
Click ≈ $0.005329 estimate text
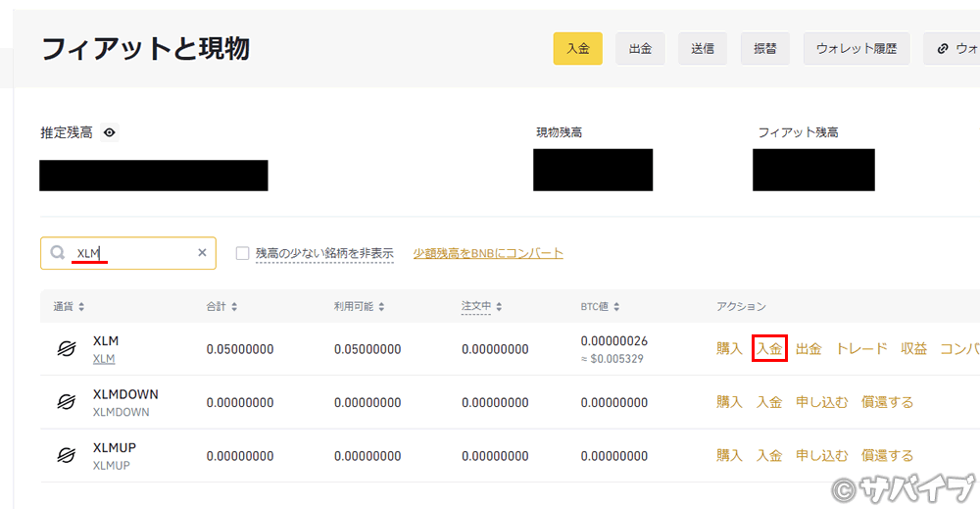point(612,359)
